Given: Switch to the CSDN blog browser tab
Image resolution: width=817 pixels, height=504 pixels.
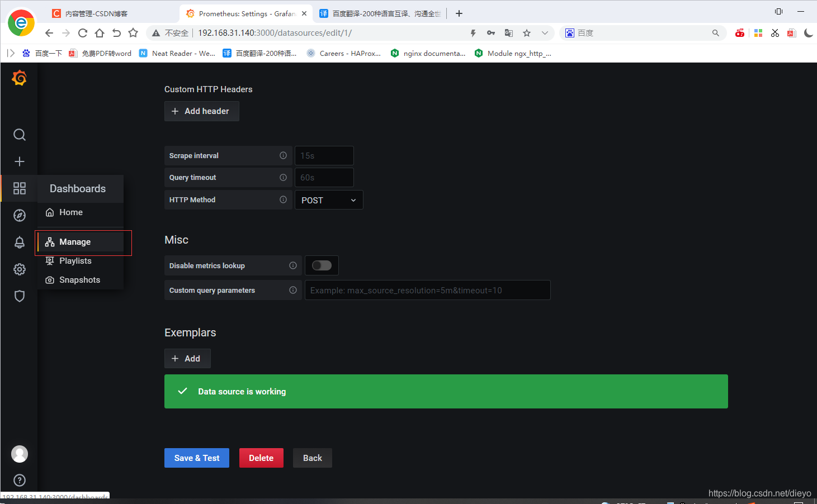Looking at the screenshot, I should [112, 13].
